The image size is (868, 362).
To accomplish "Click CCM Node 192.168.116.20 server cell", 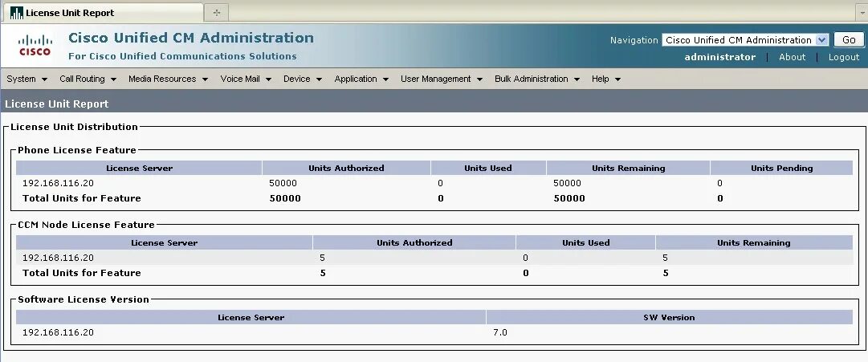I will [58, 258].
